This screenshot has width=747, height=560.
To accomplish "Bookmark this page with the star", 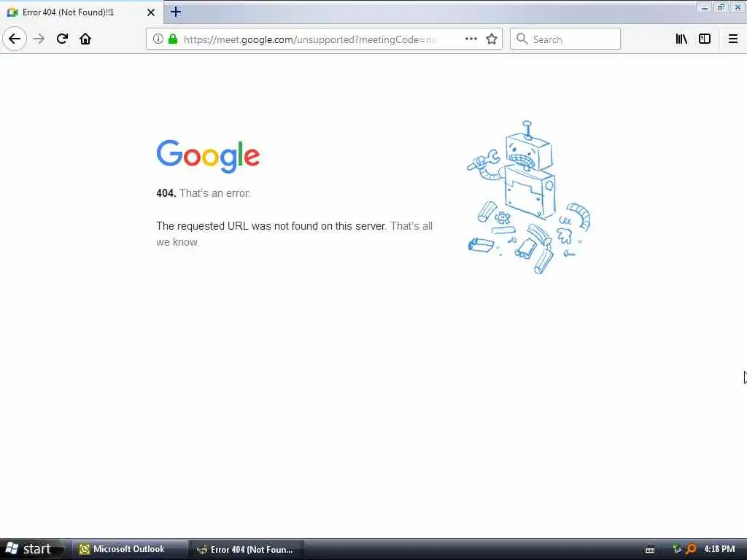I will pos(492,39).
